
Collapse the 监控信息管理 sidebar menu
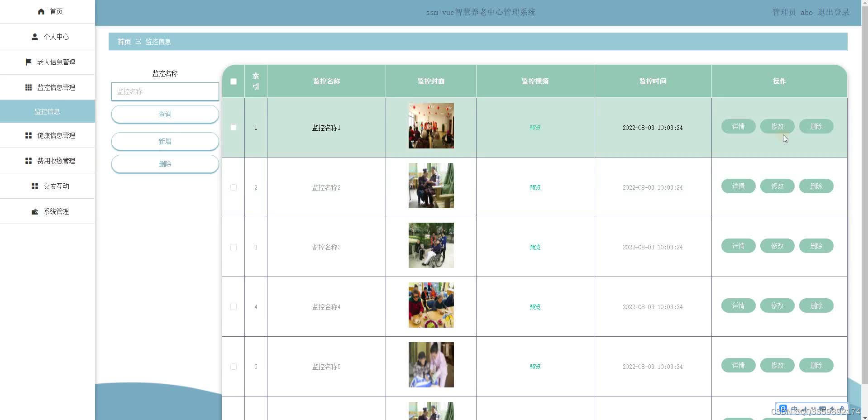tap(48, 87)
